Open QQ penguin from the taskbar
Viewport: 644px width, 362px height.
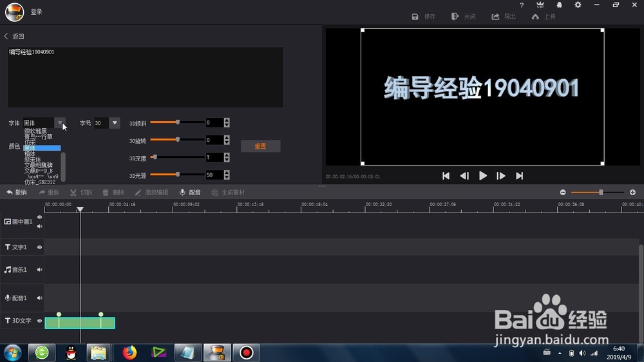[71, 352]
